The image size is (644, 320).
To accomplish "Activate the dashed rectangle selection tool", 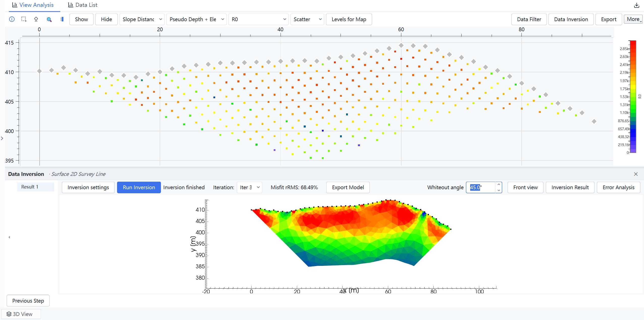I will tap(24, 19).
